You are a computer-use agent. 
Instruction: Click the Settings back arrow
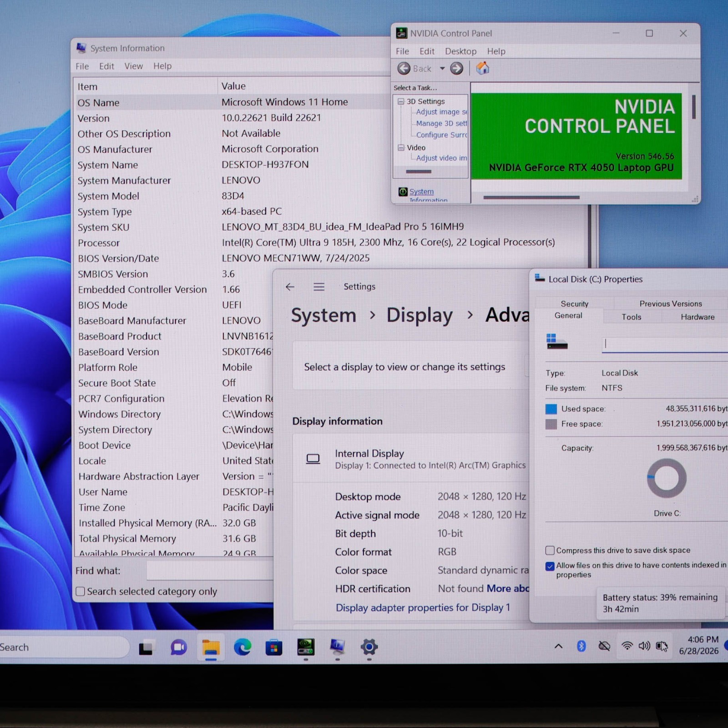(x=290, y=287)
